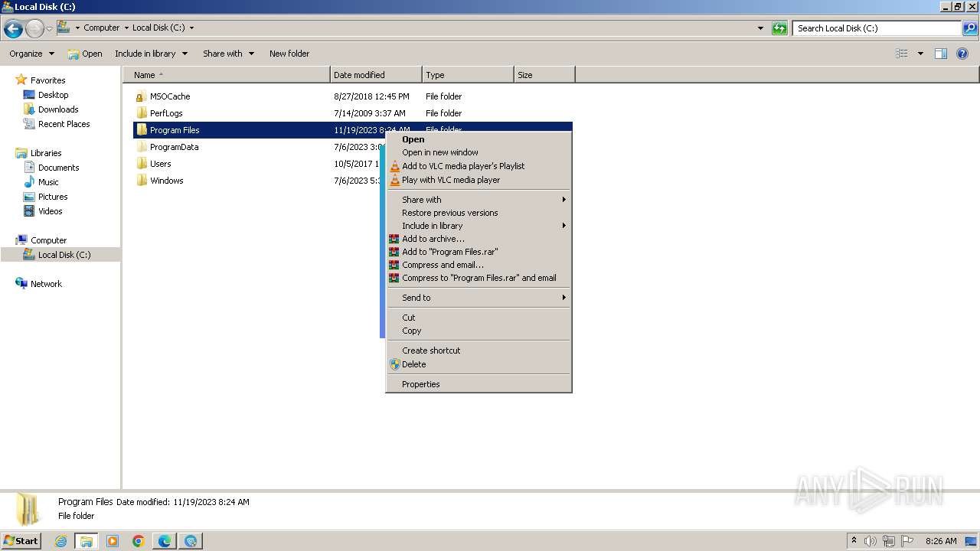The height and width of the screenshot is (551, 980).
Task: Open the recent pages dropdown arrow
Action: tap(49, 29)
